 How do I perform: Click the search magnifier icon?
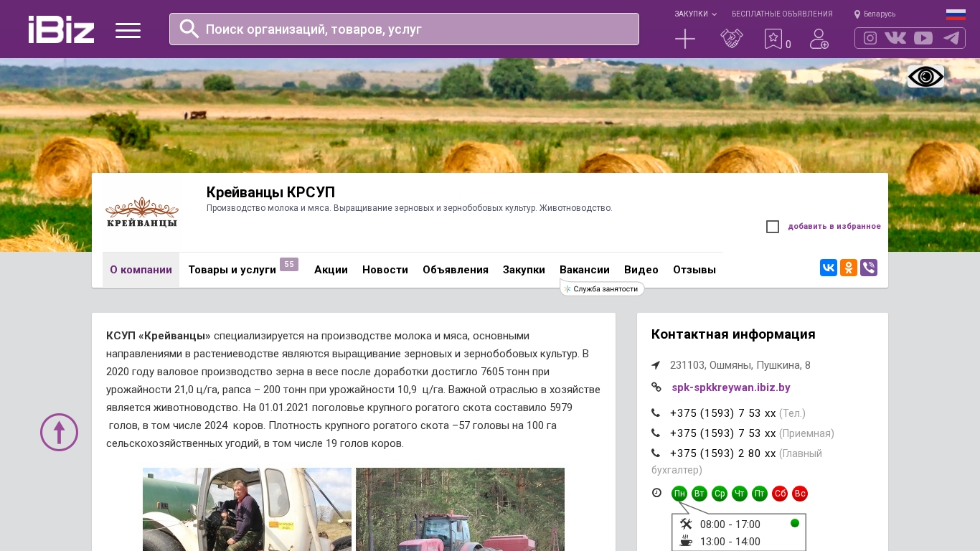(189, 29)
